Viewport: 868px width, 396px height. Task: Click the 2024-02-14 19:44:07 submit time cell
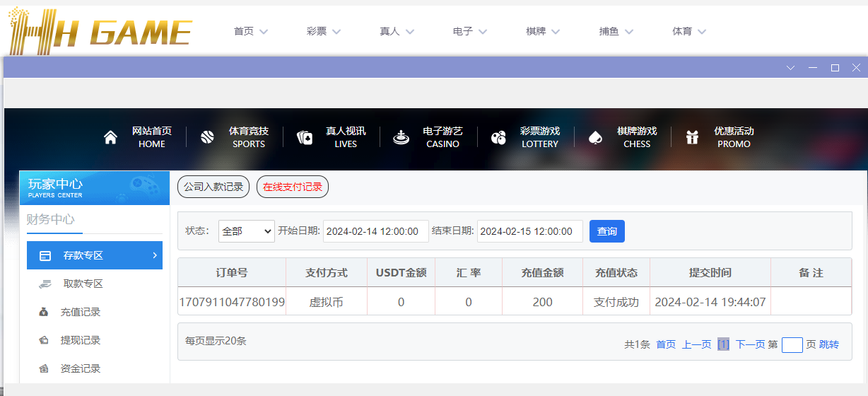click(x=710, y=302)
